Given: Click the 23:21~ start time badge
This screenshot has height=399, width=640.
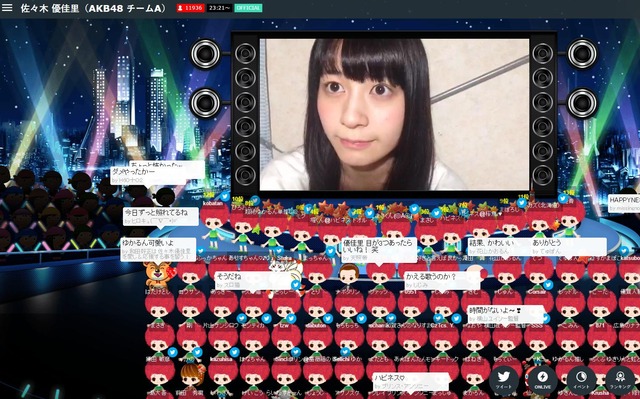Looking at the screenshot, I should tap(219, 8).
